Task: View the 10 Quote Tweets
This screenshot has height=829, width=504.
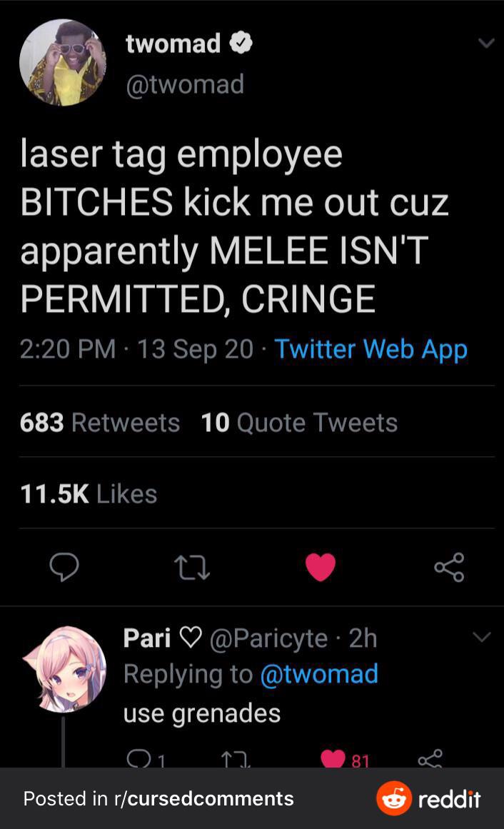Action: [299, 423]
